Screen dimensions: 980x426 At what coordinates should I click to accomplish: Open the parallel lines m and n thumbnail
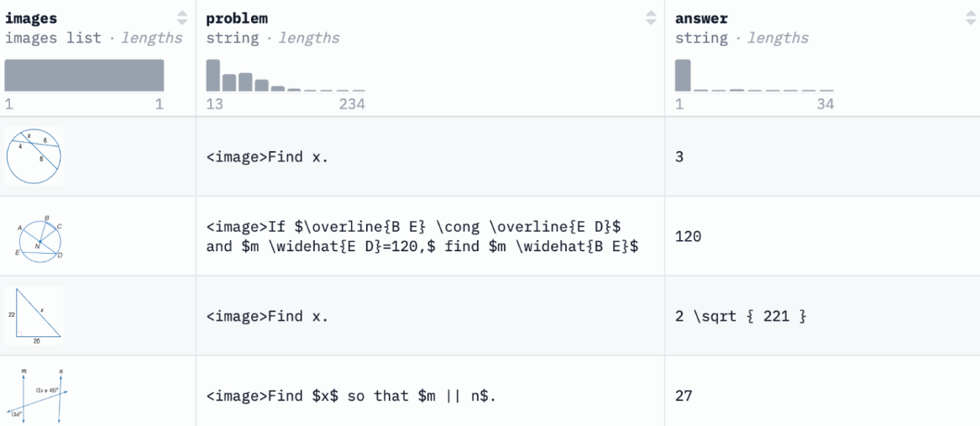(x=34, y=395)
